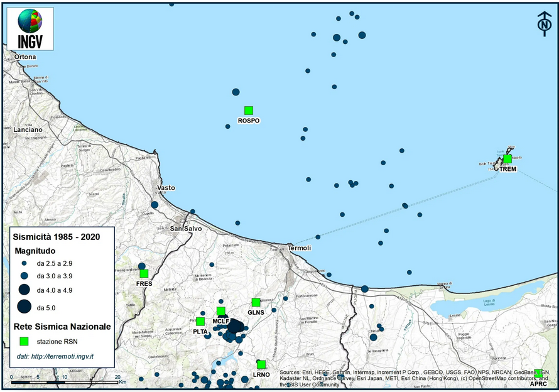Select the 'da 5.0' magnitude legend circle
559x392 pixels.
(24, 307)
